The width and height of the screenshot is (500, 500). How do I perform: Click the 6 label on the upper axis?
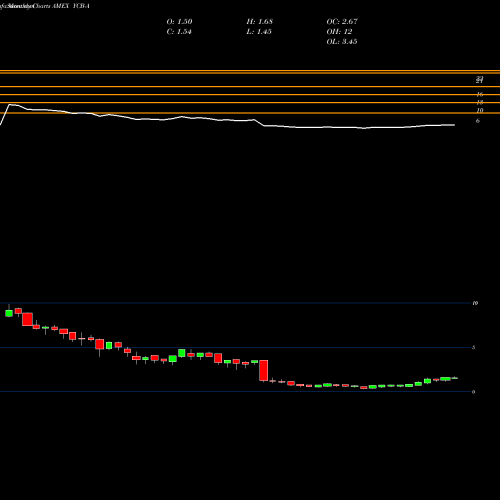[x=478, y=121]
